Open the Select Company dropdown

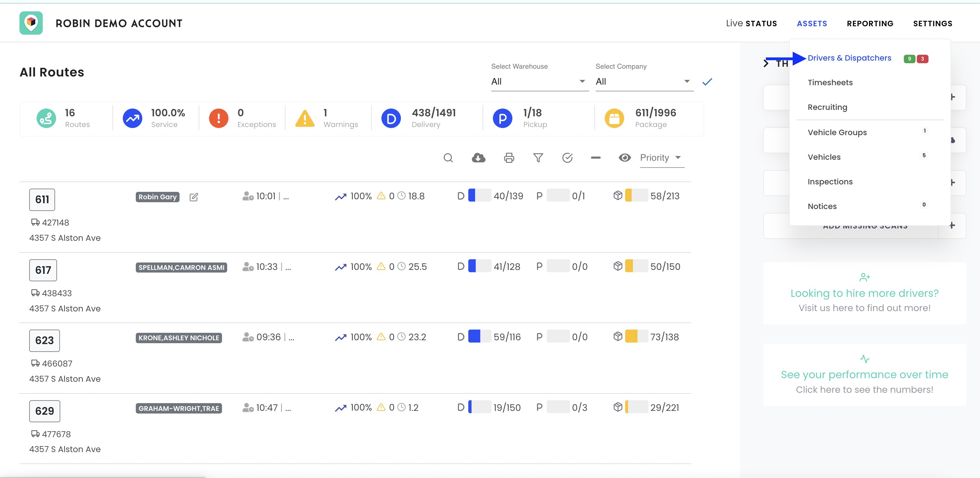click(x=644, y=81)
